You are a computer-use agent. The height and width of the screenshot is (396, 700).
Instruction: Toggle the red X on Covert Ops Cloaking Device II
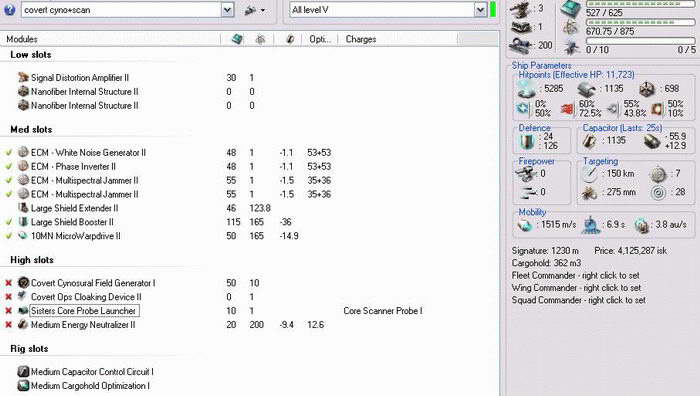[x=8, y=297]
